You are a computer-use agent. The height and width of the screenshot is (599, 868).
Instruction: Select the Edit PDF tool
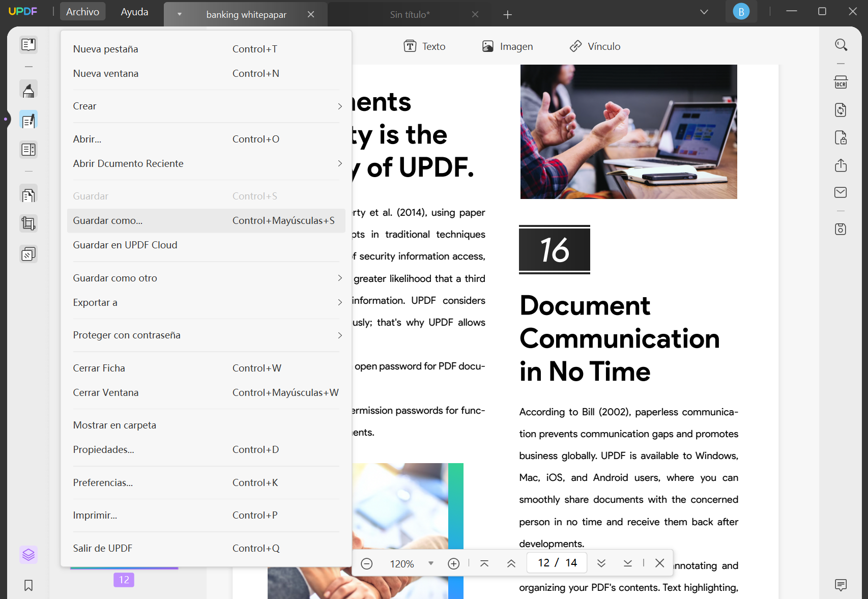pos(28,119)
